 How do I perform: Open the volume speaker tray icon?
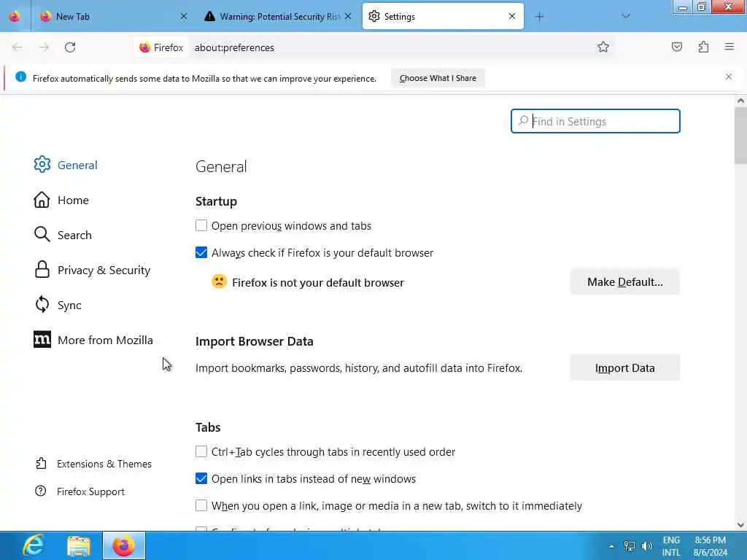646,546
